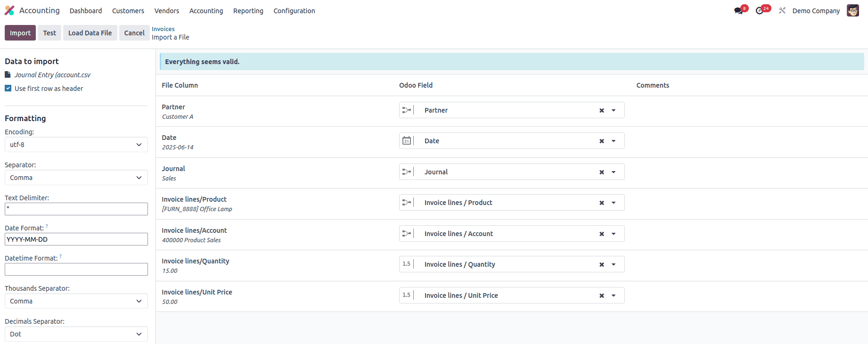868x344 pixels.
Task: Click the Accounting app logo icon
Action: pyautogui.click(x=9, y=10)
